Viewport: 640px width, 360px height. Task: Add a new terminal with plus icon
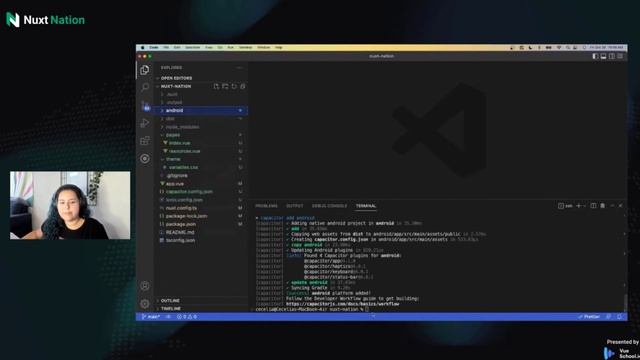tap(578, 206)
